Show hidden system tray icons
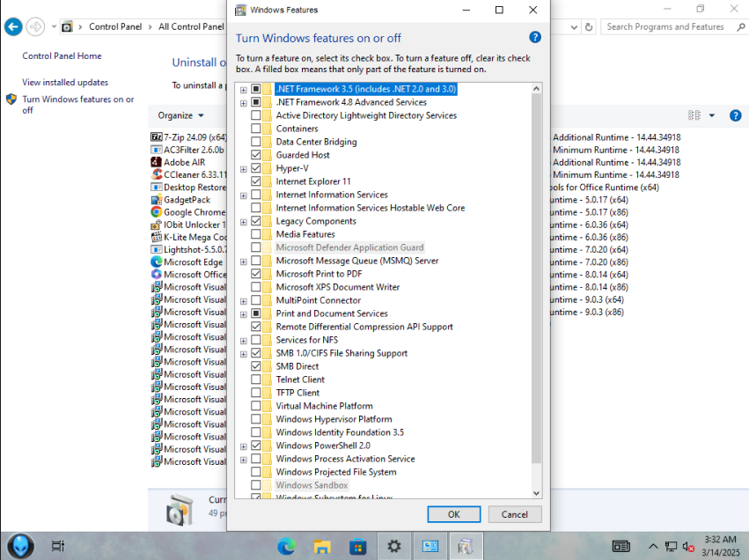This screenshot has height=560, width=749. click(653, 546)
